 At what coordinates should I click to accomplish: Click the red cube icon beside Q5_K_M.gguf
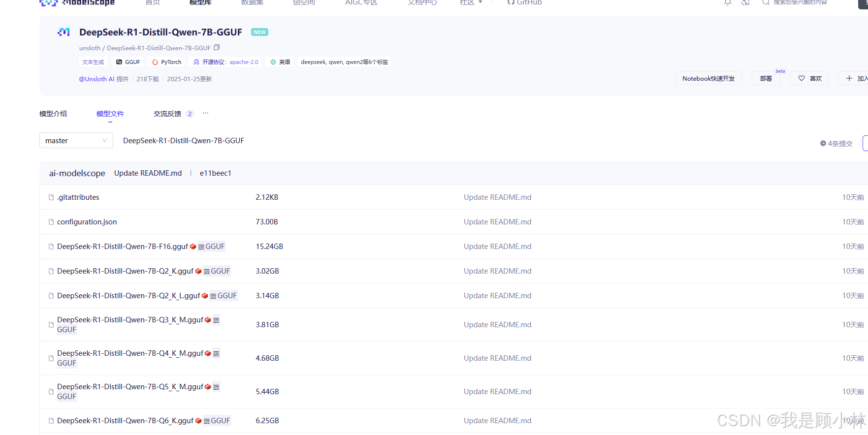point(208,387)
